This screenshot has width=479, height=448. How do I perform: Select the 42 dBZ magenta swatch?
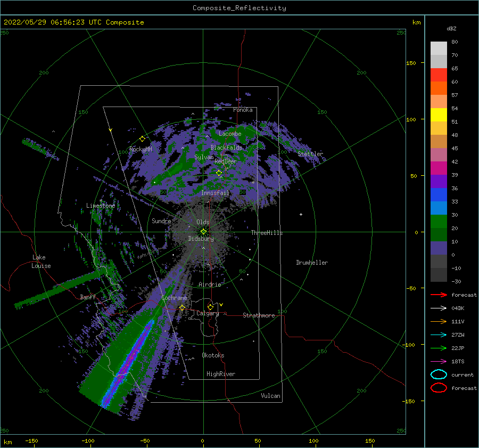(439, 168)
